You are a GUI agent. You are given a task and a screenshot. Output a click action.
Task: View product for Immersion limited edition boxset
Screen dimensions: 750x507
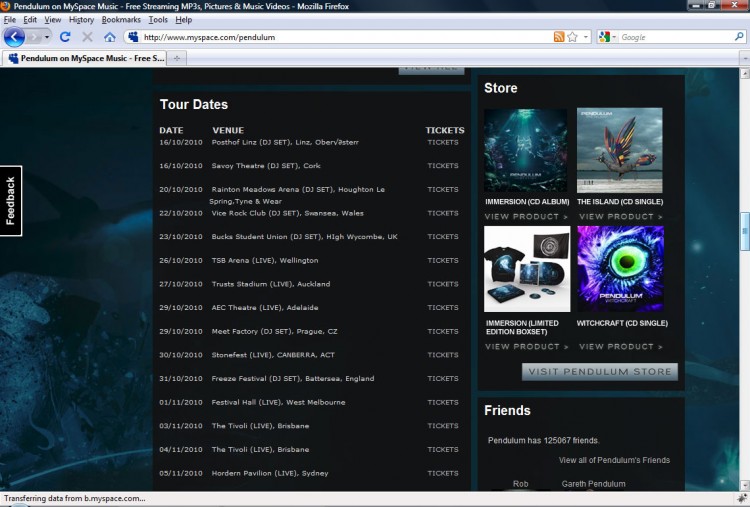527,346
